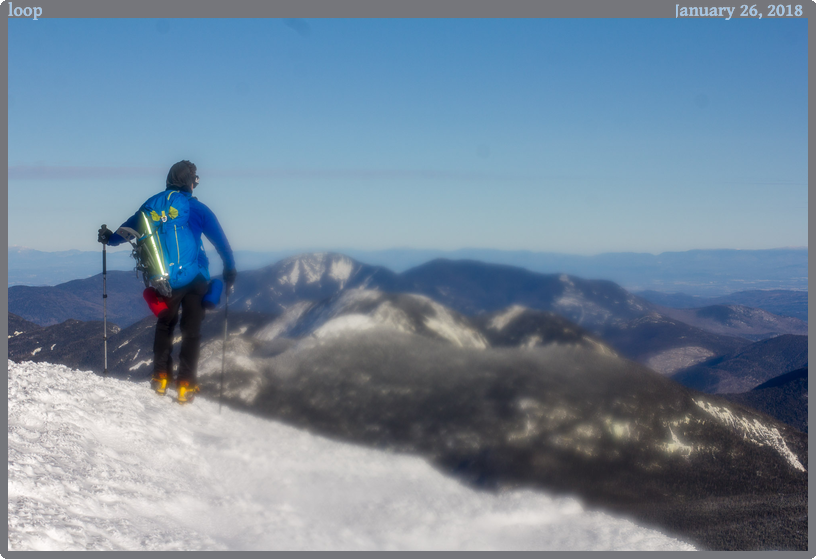Click the hiker's dark winter hat
The image size is (816, 559).
point(181,173)
